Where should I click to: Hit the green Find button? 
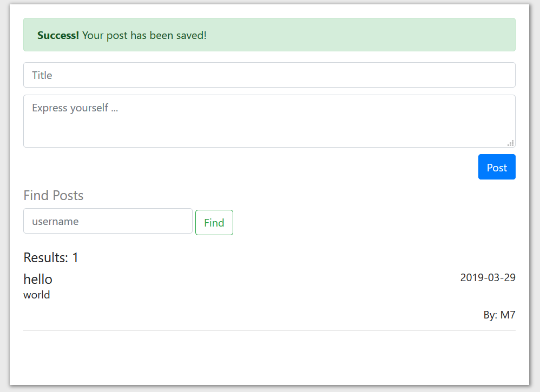pyautogui.click(x=214, y=223)
